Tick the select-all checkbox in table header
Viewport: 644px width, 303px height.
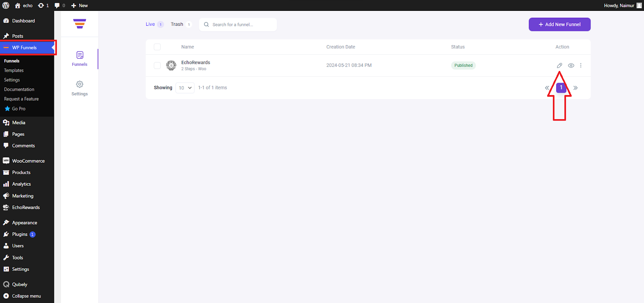coord(157,47)
